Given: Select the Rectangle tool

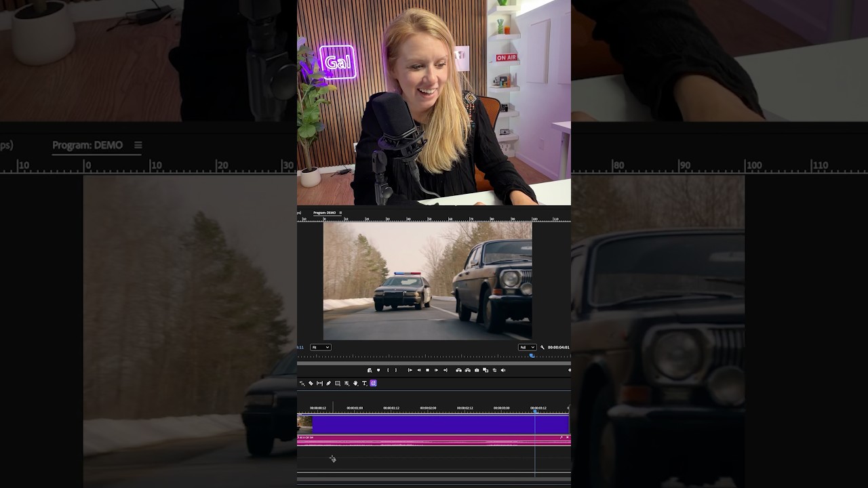Looking at the screenshot, I should pos(337,383).
